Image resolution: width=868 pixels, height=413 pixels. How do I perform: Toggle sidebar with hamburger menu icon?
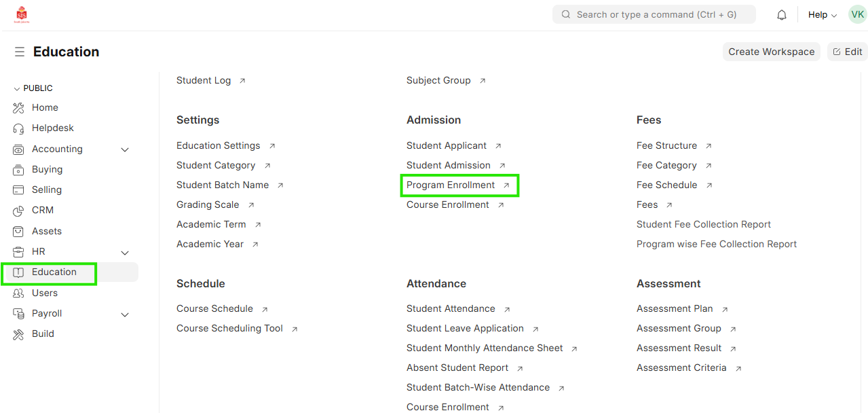pos(20,52)
